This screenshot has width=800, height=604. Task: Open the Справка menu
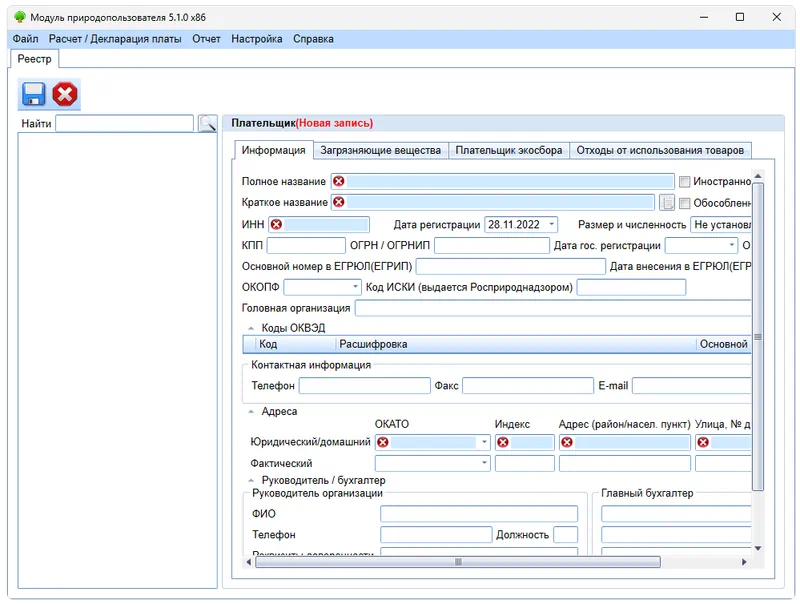313,39
